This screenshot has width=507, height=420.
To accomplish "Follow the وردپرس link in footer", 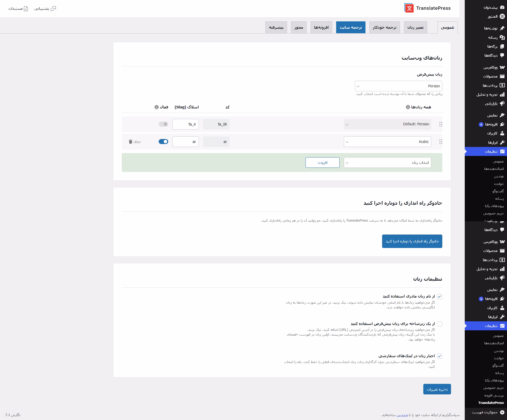I will click(x=402, y=415).
